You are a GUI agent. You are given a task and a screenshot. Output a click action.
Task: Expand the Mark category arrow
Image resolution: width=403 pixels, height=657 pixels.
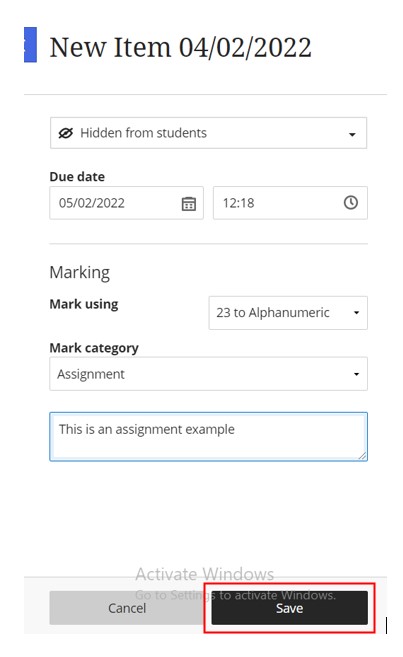tap(356, 374)
